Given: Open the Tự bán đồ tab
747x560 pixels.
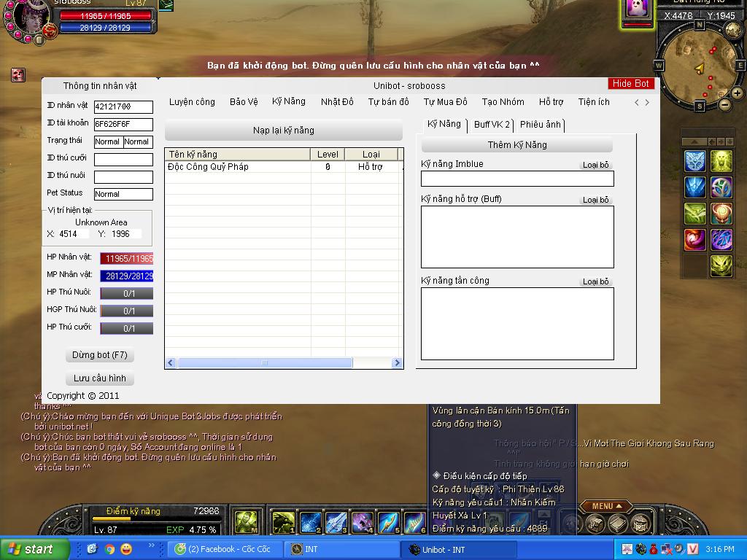Looking at the screenshot, I should click(x=389, y=102).
